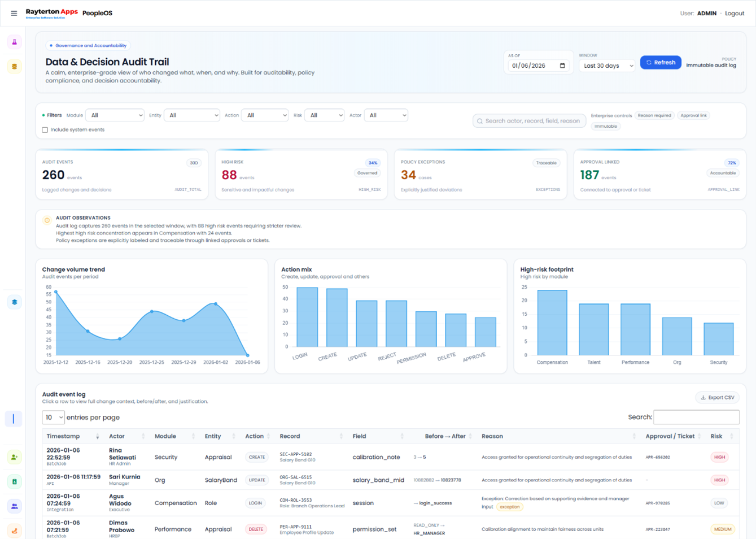The width and height of the screenshot is (756, 539).
Task: Export the audit log as CSV
Action: click(x=717, y=398)
